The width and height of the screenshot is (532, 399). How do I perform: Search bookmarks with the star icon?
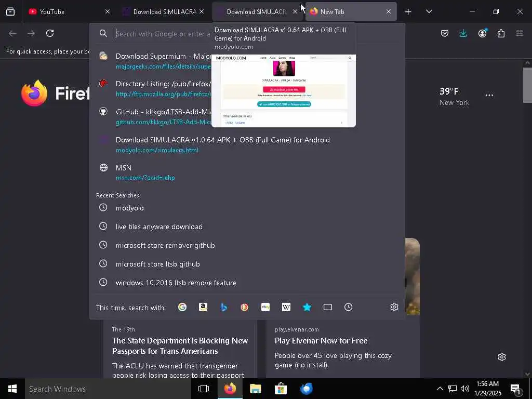[x=307, y=307]
